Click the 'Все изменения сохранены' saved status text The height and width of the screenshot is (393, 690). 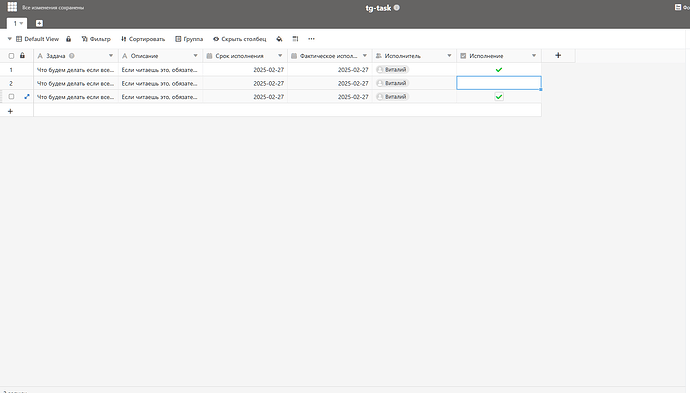53,7
